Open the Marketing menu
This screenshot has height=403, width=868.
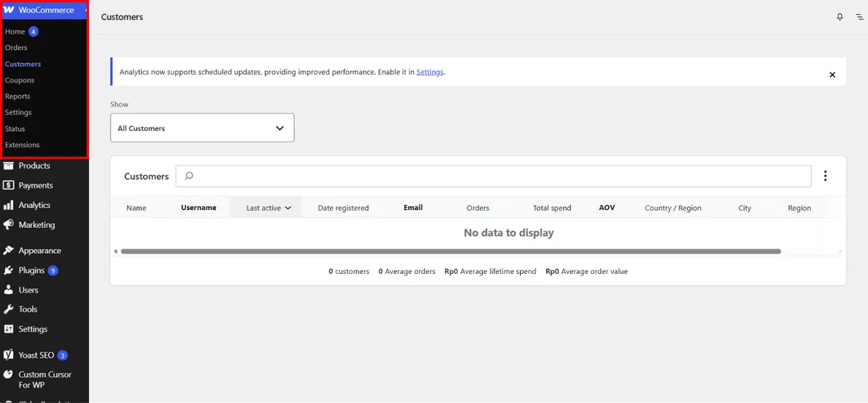pyautogui.click(x=37, y=224)
